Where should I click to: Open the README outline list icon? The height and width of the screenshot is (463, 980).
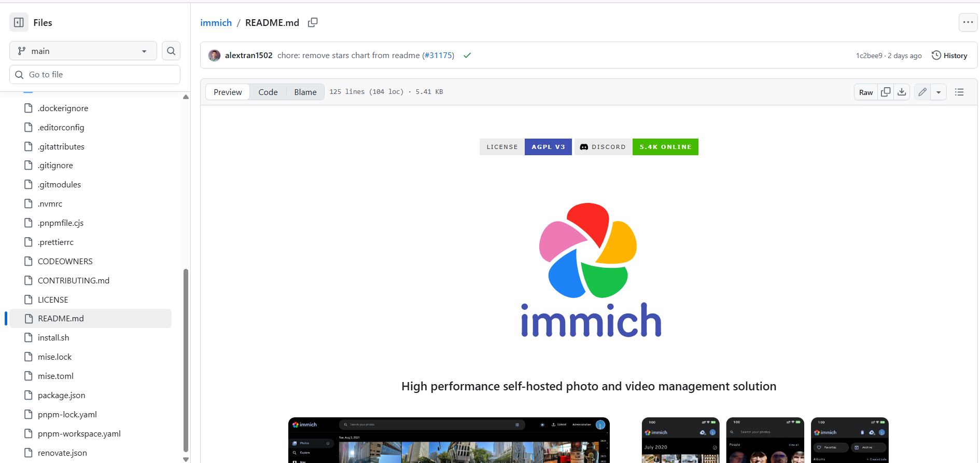click(959, 92)
